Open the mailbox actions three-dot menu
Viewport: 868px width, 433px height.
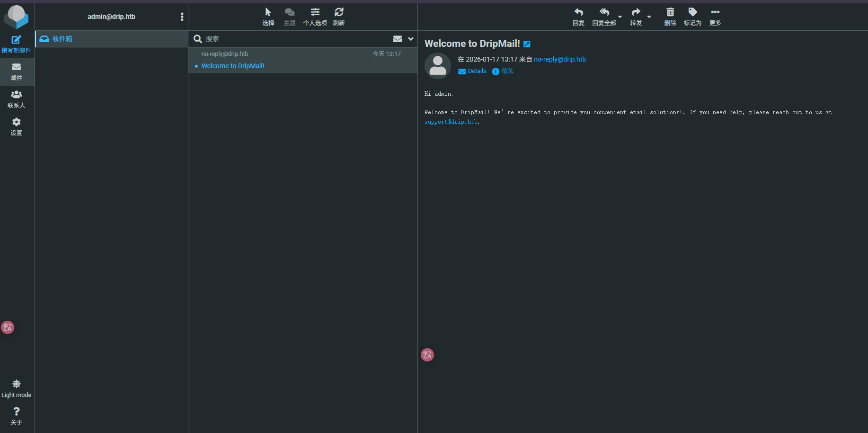coord(182,17)
